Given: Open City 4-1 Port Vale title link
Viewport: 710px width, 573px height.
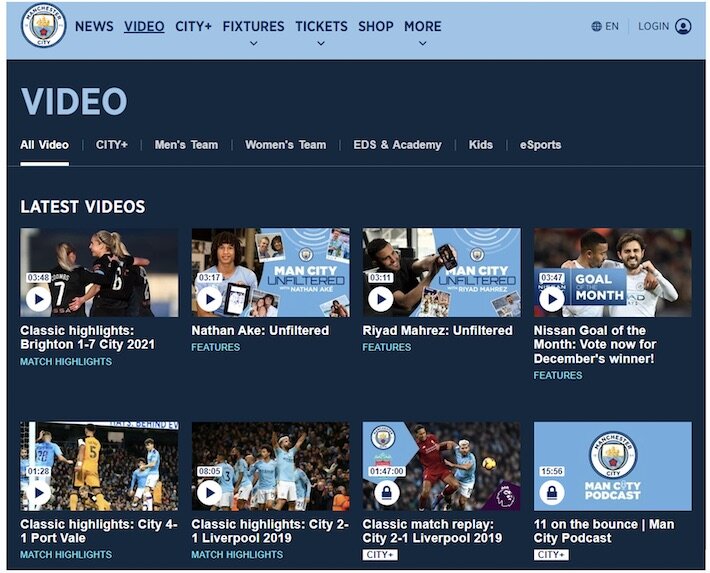Looking at the screenshot, I should click(99, 531).
